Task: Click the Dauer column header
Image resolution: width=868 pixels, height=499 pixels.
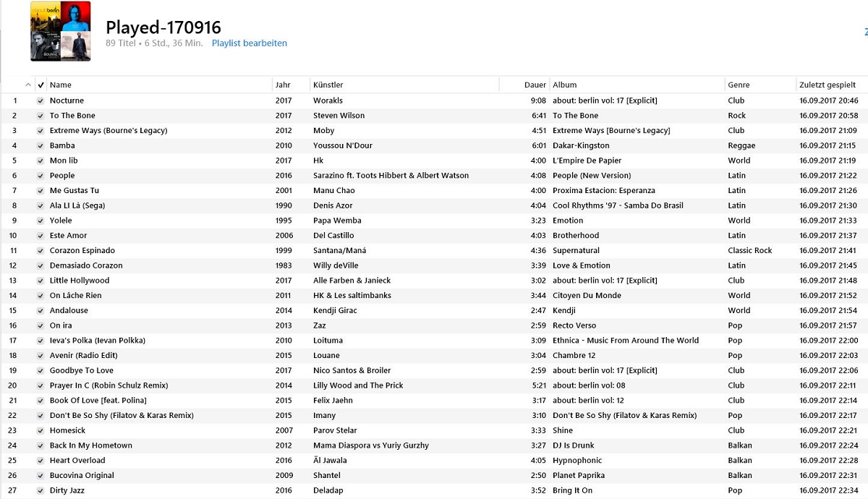Action: (535, 85)
